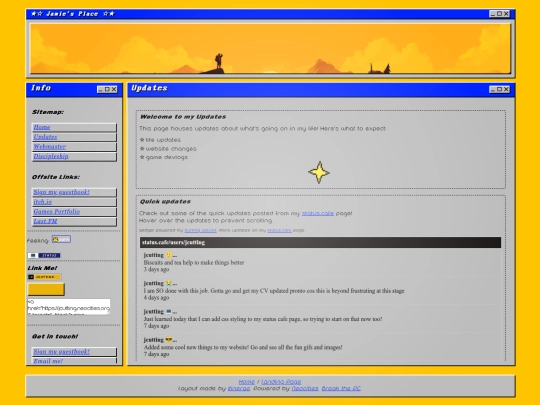
Task: Click the blue status badge image
Action: pos(44,255)
